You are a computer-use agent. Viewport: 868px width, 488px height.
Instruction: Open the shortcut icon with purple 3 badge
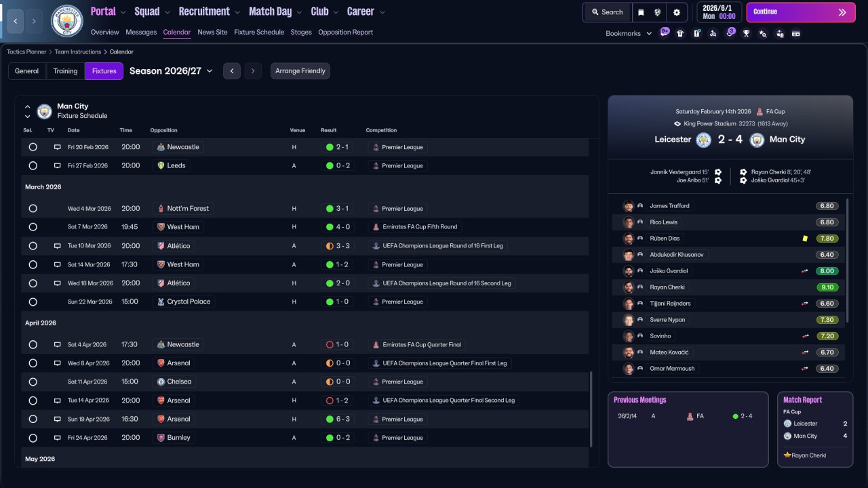[x=730, y=33]
